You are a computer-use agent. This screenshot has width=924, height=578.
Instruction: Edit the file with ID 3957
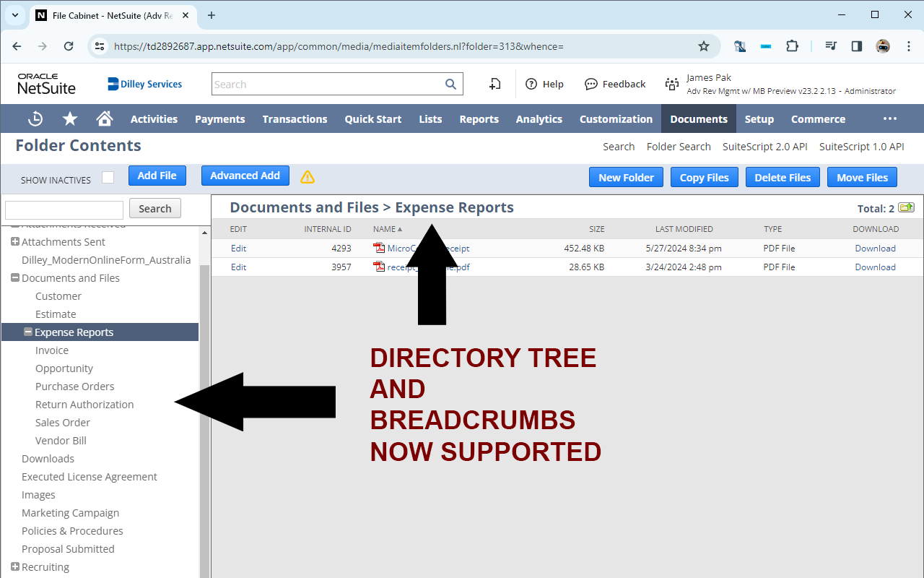238,267
